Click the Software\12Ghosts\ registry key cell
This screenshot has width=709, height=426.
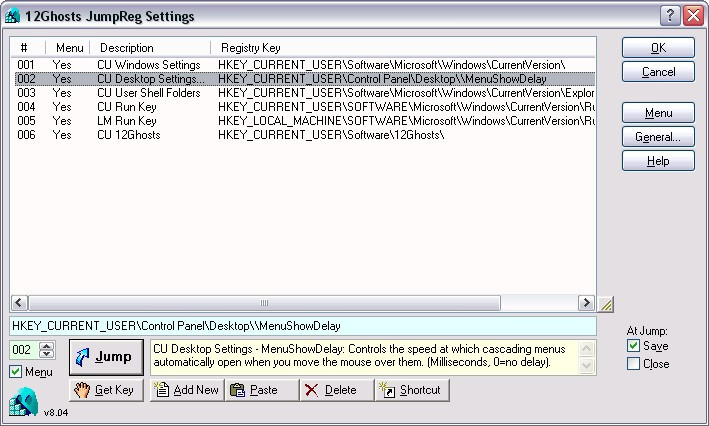[x=331, y=135]
